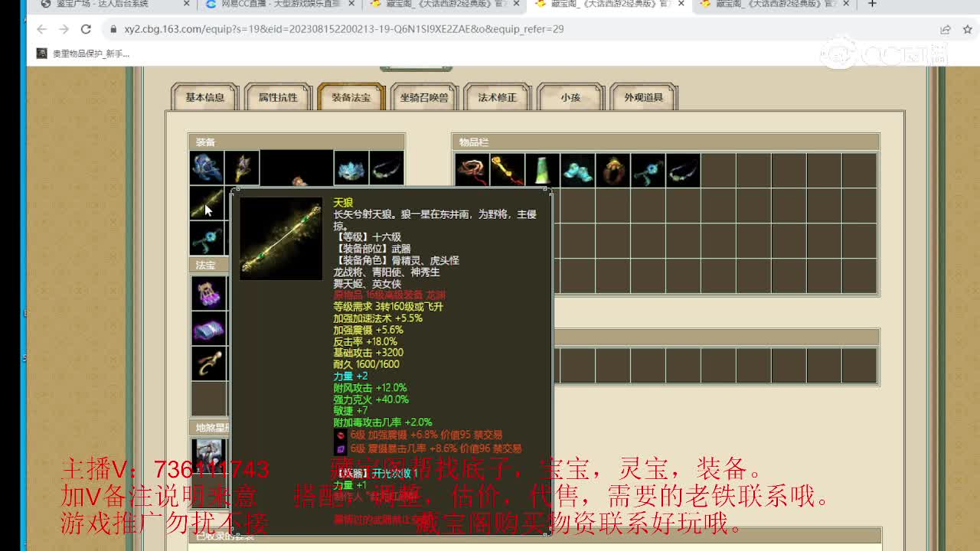The height and width of the screenshot is (551, 980).
Task: Switch to 网易CC直播 browser tab
Action: click(279, 5)
